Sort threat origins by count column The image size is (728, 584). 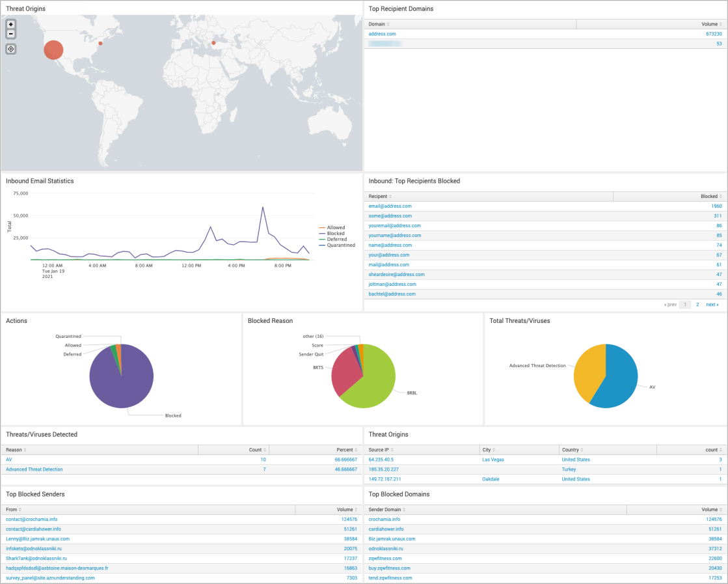point(714,450)
